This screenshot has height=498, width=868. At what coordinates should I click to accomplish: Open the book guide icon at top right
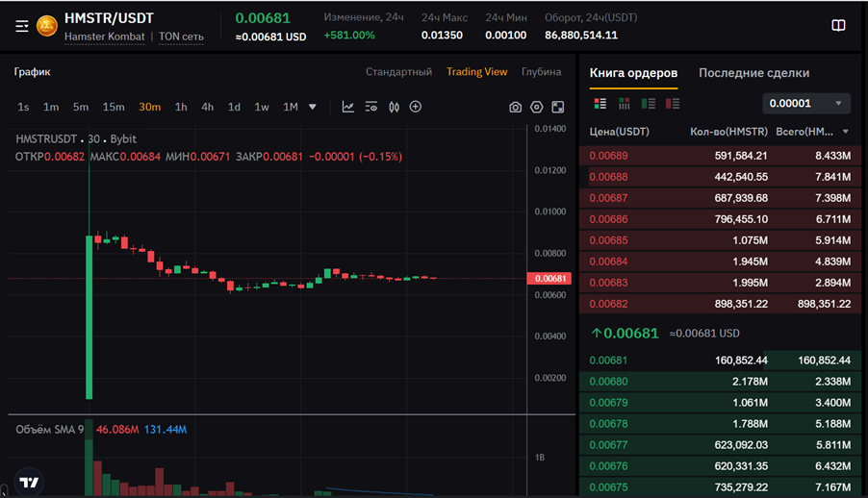838,25
